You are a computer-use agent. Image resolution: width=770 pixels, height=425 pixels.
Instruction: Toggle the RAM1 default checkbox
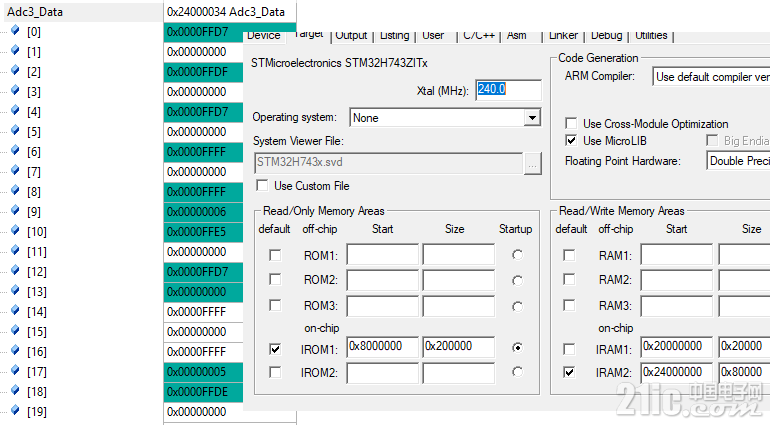[x=569, y=255]
